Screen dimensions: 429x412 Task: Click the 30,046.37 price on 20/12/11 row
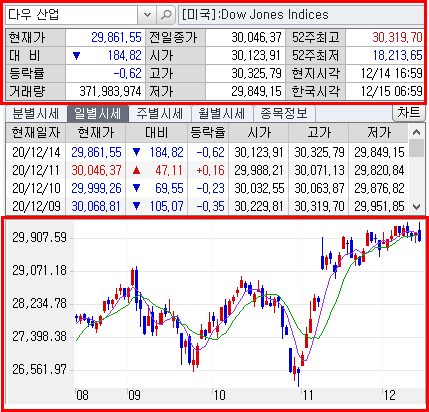click(x=96, y=170)
